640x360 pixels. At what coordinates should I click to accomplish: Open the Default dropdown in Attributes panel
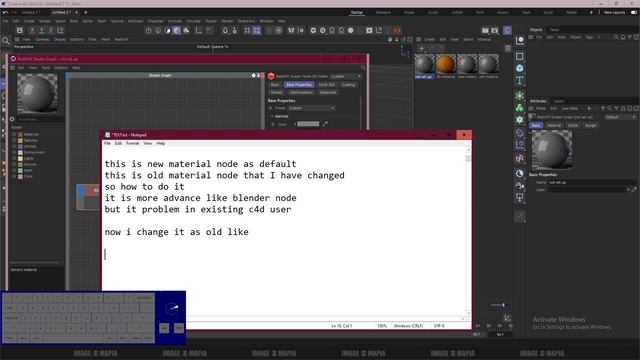point(620,117)
